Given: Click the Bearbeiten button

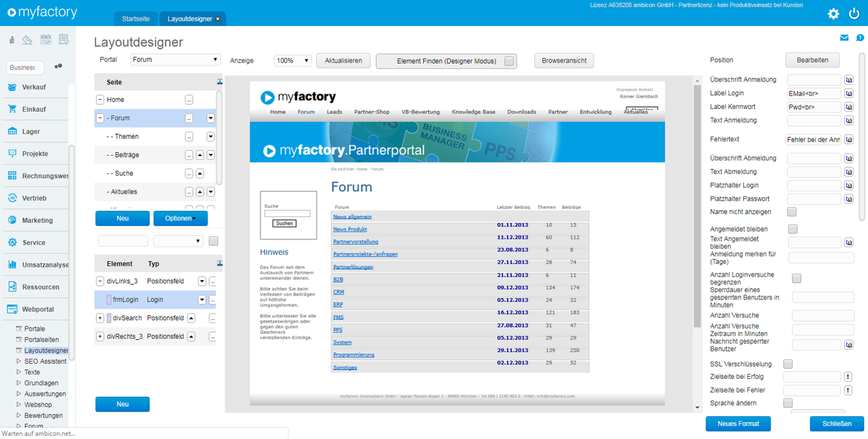Looking at the screenshot, I should (x=812, y=60).
